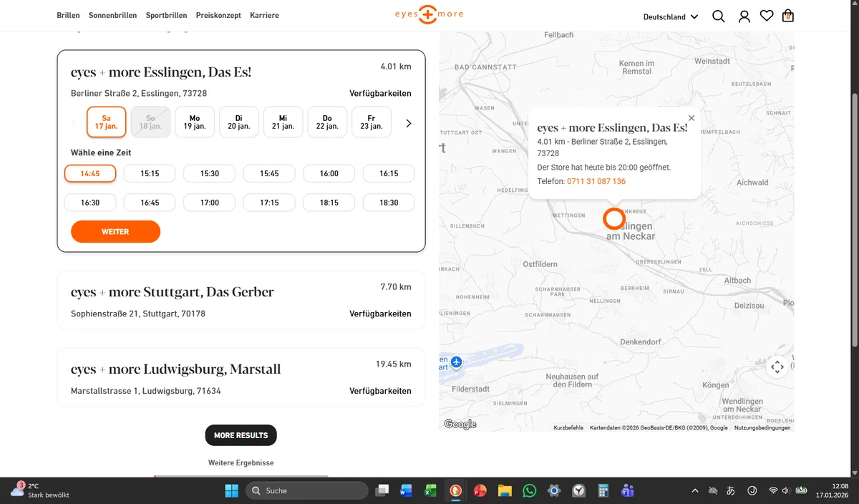Open WhatsApp from the taskbar

pyautogui.click(x=529, y=490)
